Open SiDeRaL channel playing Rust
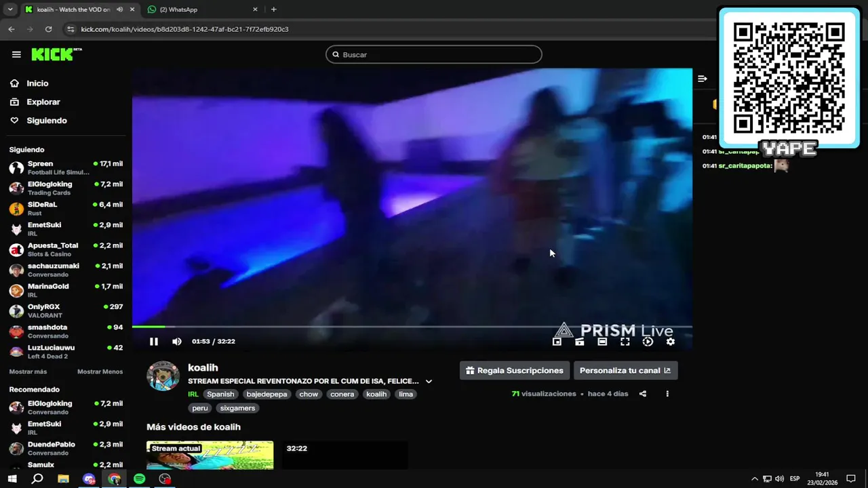Screen dimensions: 868x488 66,208
